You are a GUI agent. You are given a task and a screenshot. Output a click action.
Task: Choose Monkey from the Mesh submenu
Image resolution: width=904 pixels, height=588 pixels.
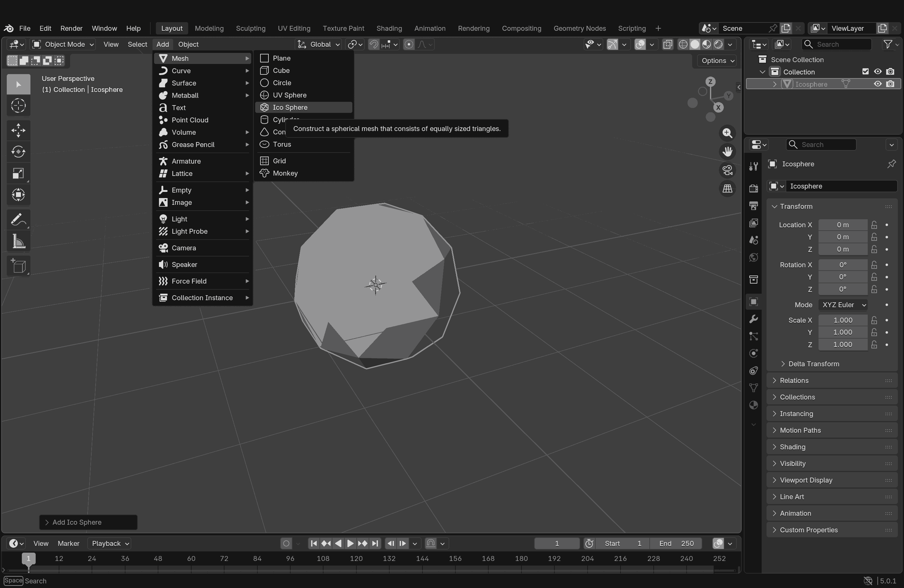[x=285, y=173]
